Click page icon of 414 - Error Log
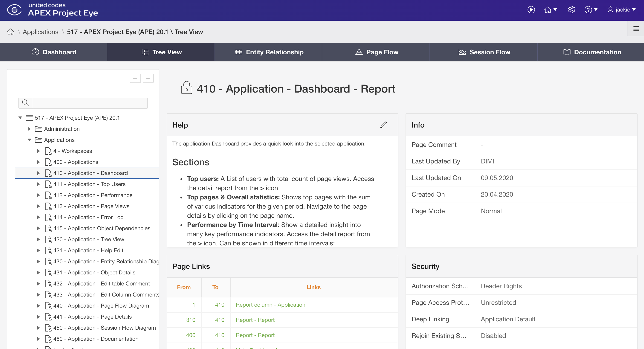 (48, 217)
